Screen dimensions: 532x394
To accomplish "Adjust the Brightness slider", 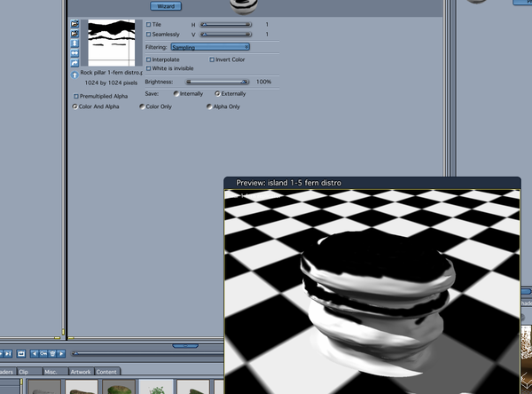I will (217, 82).
